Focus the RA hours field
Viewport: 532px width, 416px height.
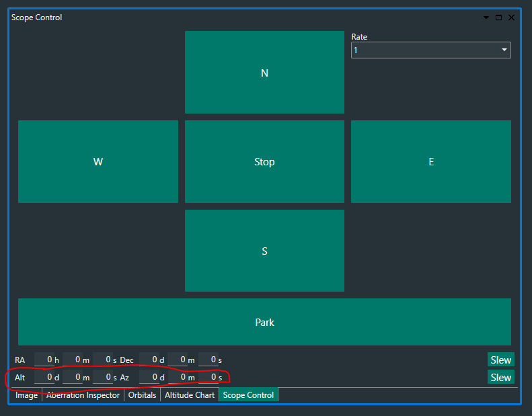pyautogui.click(x=44, y=360)
